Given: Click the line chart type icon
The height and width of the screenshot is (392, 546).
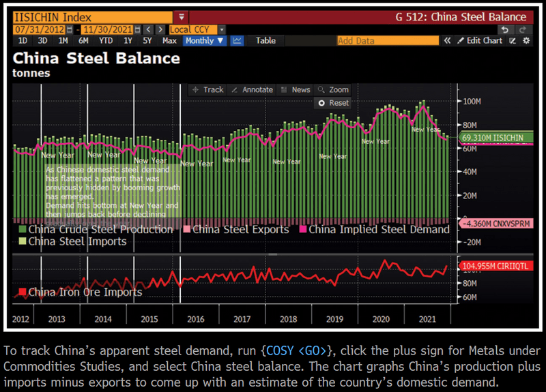Looking at the screenshot, I should (x=237, y=41).
